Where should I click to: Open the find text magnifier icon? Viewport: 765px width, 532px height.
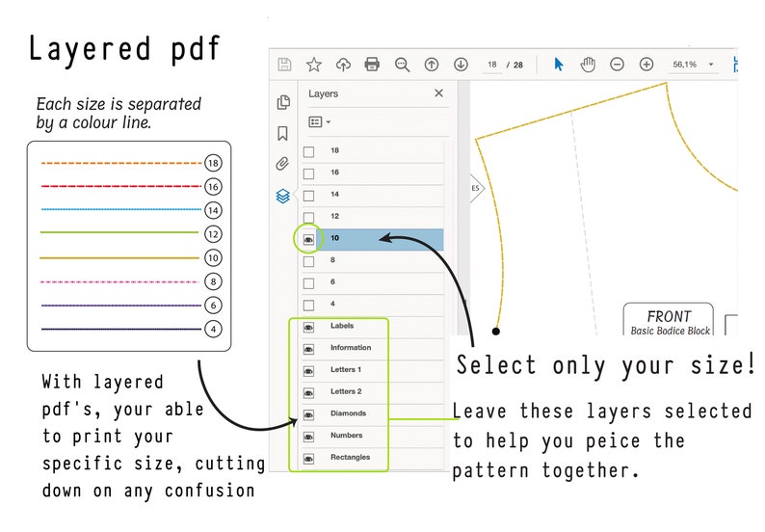point(402,65)
